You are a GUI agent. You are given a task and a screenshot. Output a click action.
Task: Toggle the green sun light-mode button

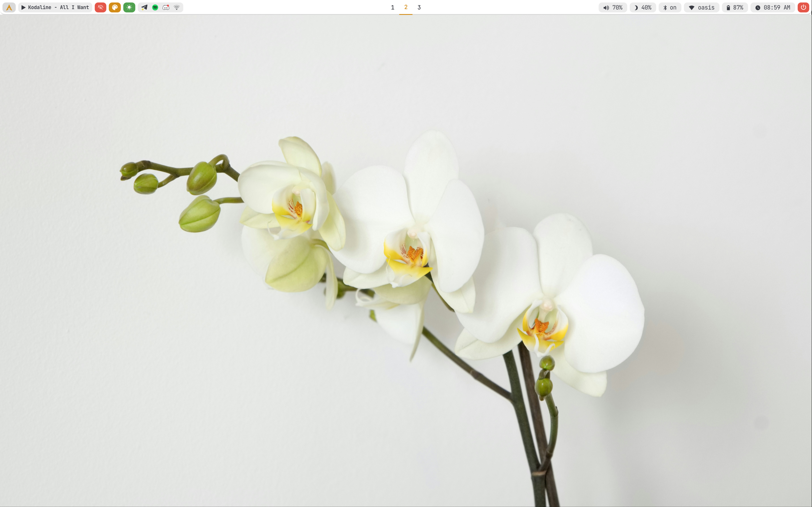129,7
